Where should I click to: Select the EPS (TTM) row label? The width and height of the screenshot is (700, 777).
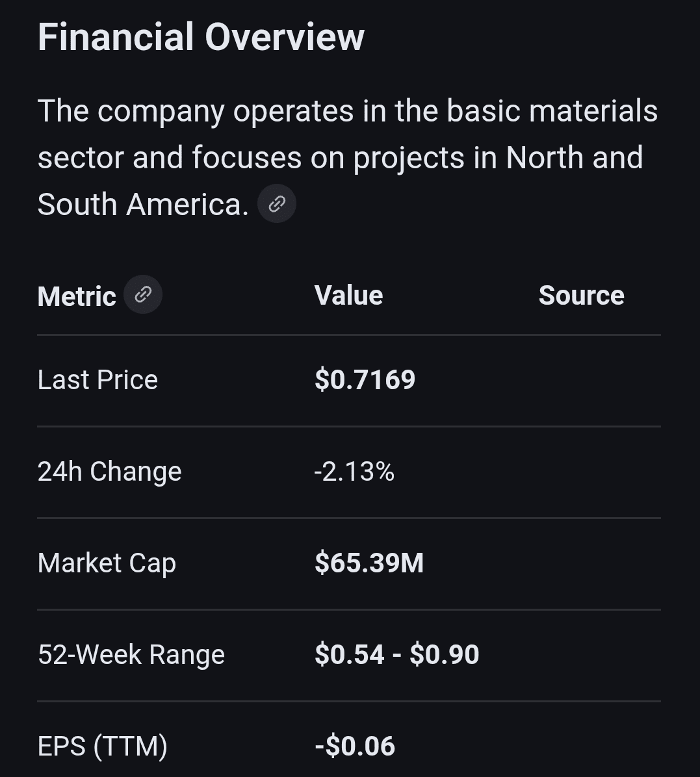103,746
